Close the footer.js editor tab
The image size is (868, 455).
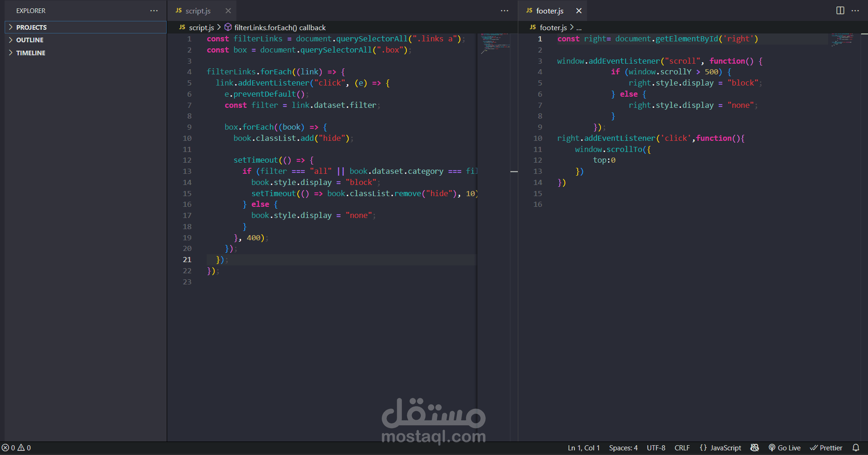pos(579,11)
